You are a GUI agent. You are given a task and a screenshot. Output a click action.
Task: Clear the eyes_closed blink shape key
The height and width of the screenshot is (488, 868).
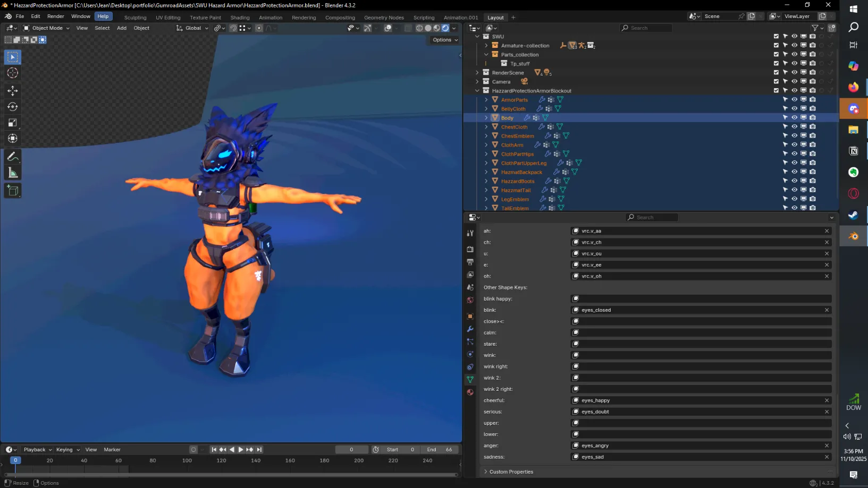point(827,310)
